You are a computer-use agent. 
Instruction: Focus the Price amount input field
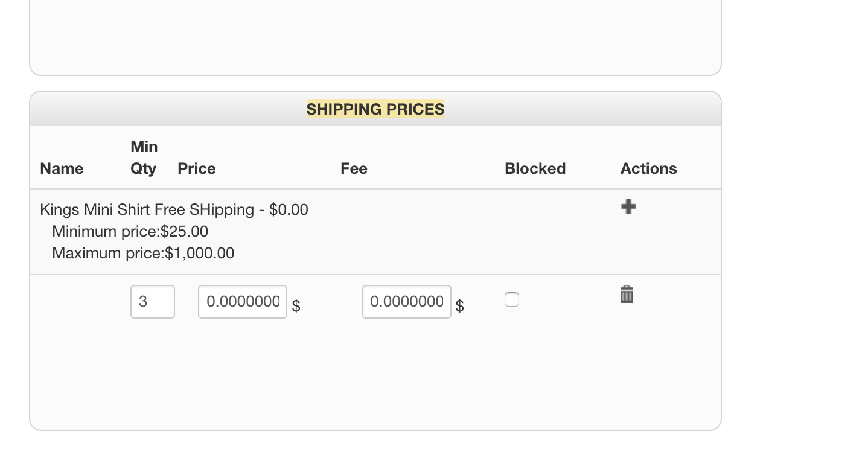pos(243,302)
